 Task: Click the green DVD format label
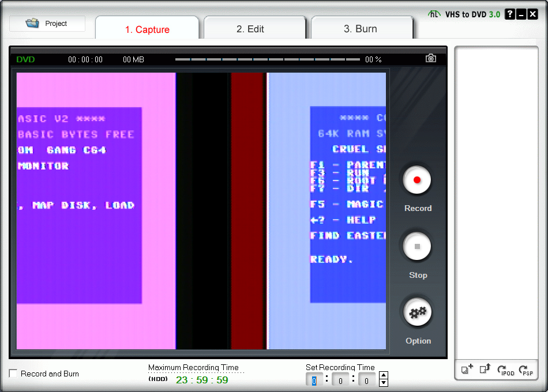point(25,59)
